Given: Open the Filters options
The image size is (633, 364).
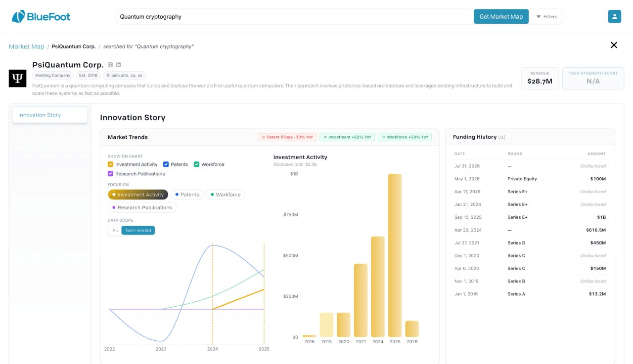Looking at the screenshot, I should 546,16.
